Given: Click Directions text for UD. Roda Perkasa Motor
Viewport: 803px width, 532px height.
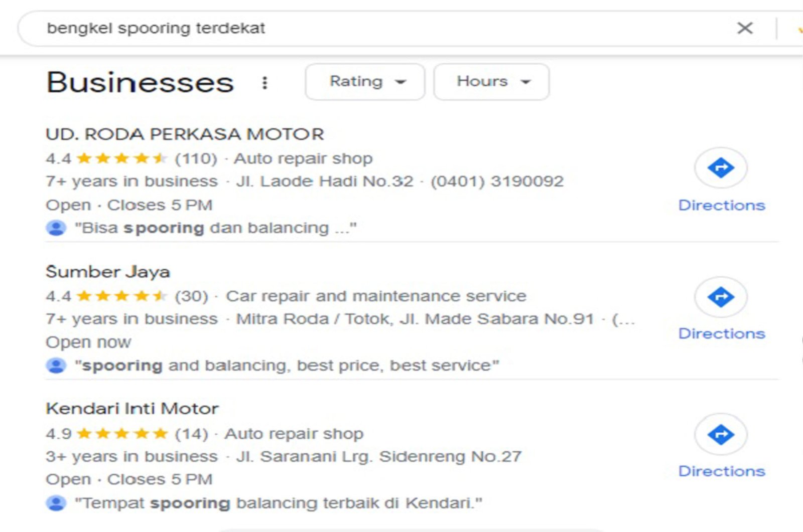Looking at the screenshot, I should pos(721,205).
